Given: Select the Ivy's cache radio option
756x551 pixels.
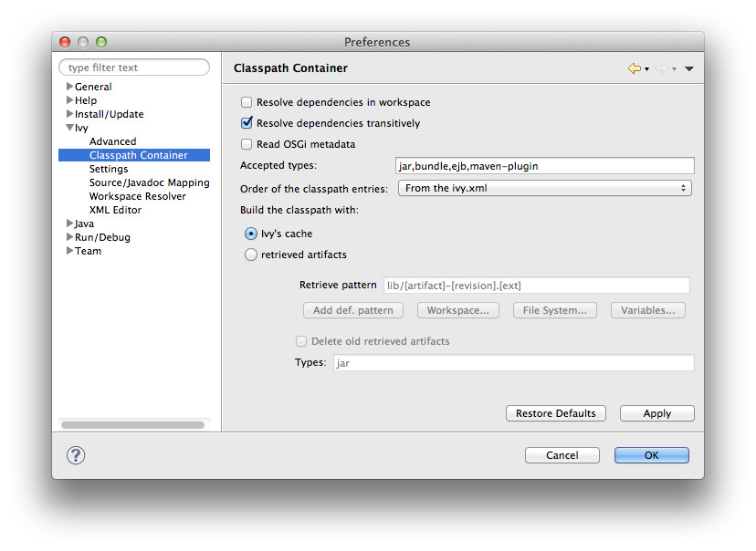Looking at the screenshot, I should 251,234.
